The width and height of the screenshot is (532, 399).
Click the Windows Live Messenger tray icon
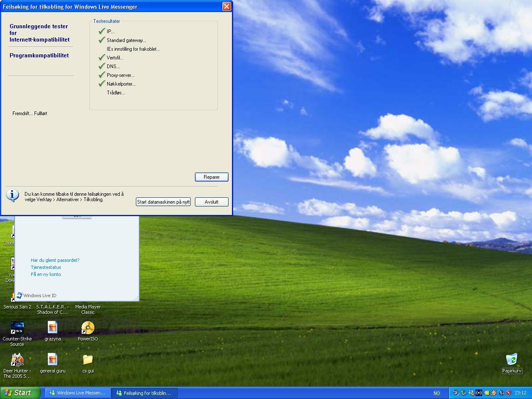(471, 393)
